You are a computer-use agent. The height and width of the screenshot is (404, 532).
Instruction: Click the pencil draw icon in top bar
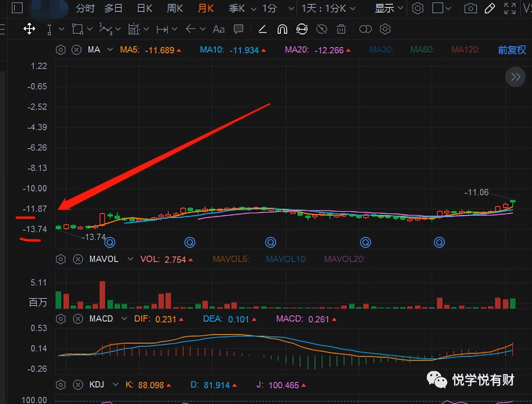tap(490, 8)
